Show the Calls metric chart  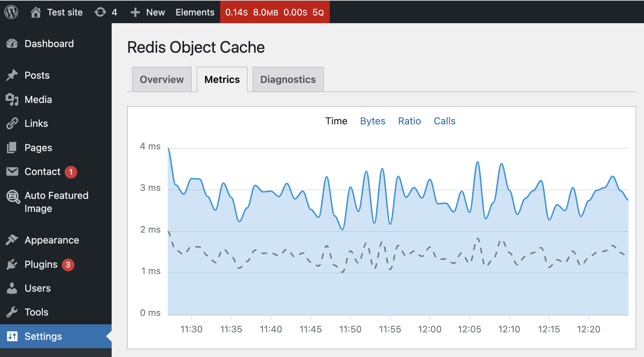click(445, 121)
